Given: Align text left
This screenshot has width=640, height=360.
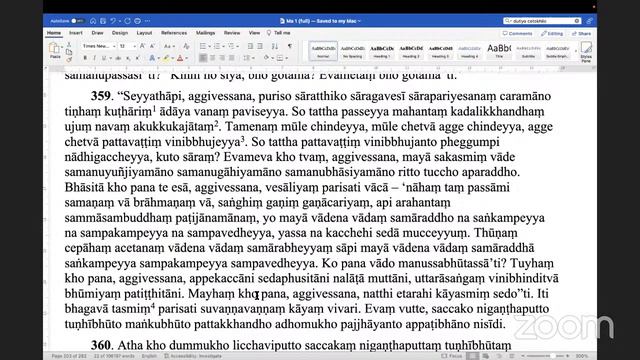Looking at the screenshot, I should [x=203, y=58].
